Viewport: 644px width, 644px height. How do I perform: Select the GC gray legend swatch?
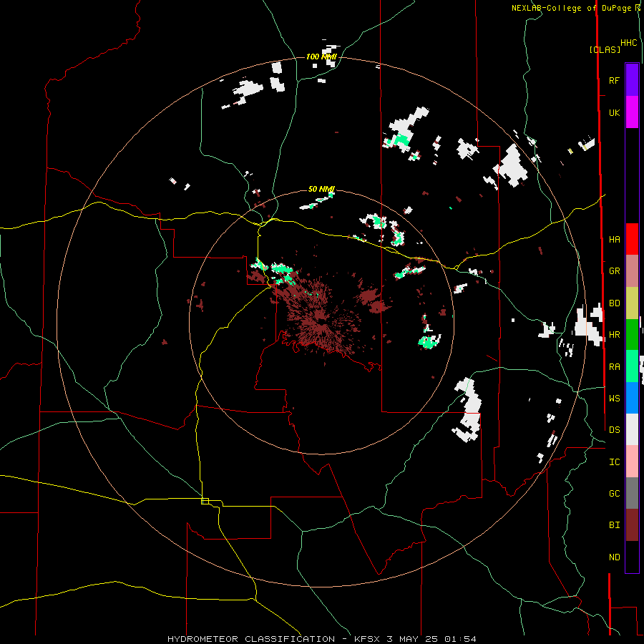point(632,493)
